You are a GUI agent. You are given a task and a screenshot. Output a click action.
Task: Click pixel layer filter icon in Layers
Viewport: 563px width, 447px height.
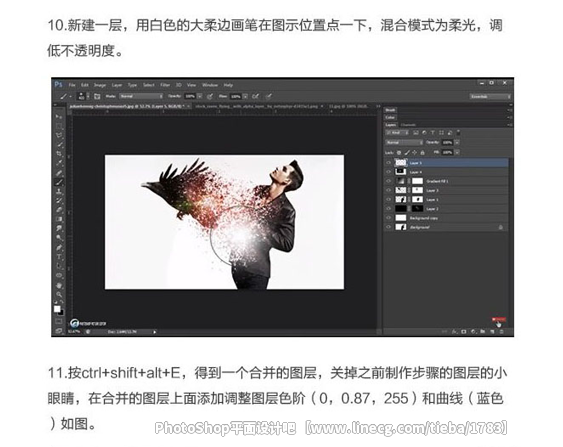pos(416,132)
